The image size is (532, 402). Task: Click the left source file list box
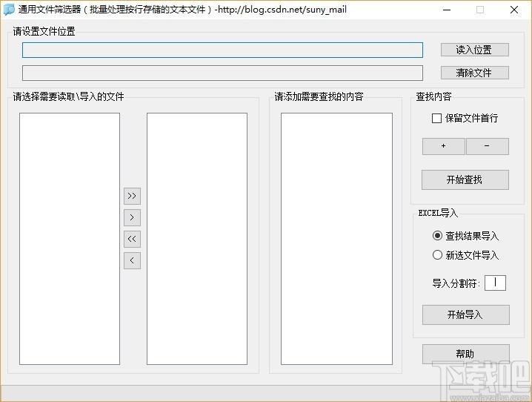pyautogui.click(x=70, y=239)
